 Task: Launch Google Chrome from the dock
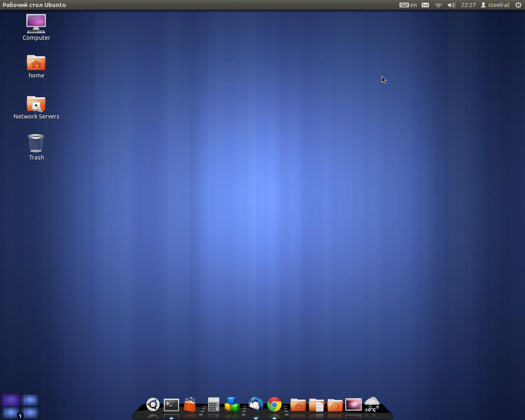coord(274,405)
